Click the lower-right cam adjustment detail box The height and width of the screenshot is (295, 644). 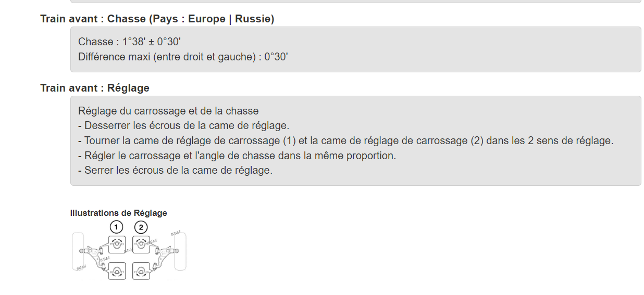pyautogui.click(x=141, y=271)
